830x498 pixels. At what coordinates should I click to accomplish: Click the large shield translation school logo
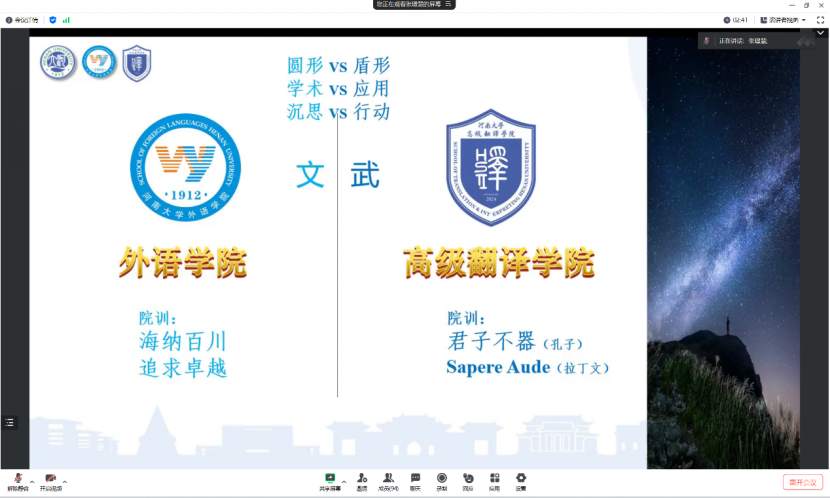coord(491,168)
